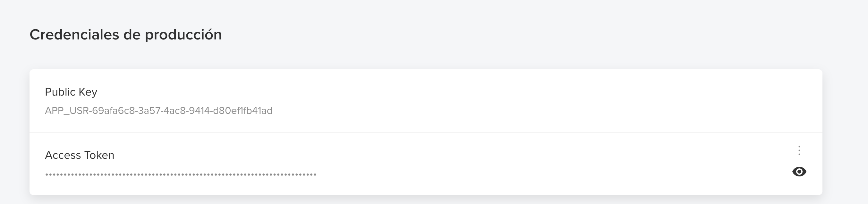Click the end of the hidden token dots
Screen dimensions: 868x204
pos(315,174)
